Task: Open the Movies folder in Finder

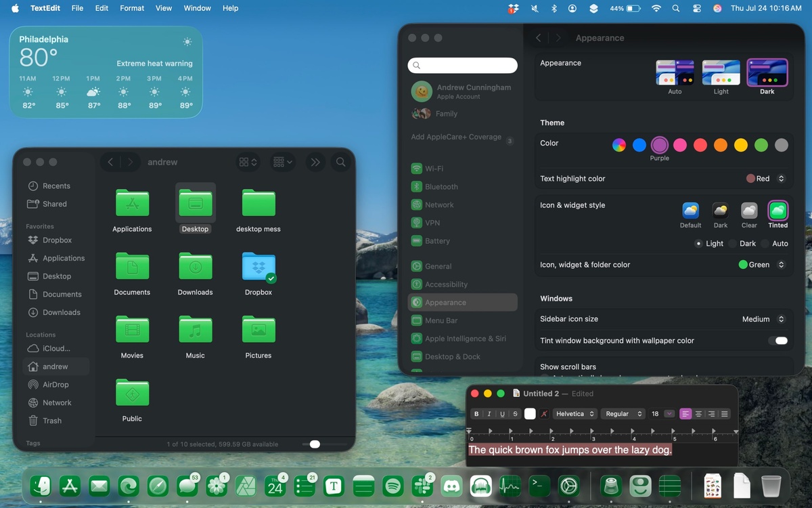Action: pyautogui.click(x=132, y=329)
